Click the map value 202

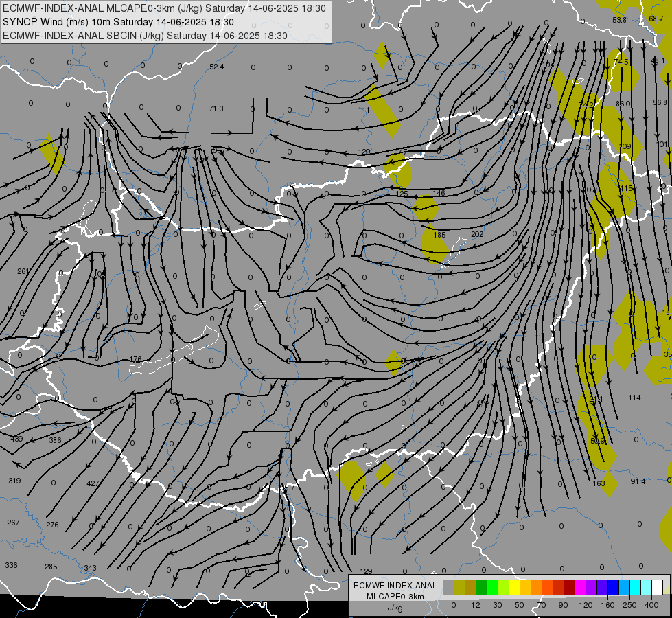(477, 234)
